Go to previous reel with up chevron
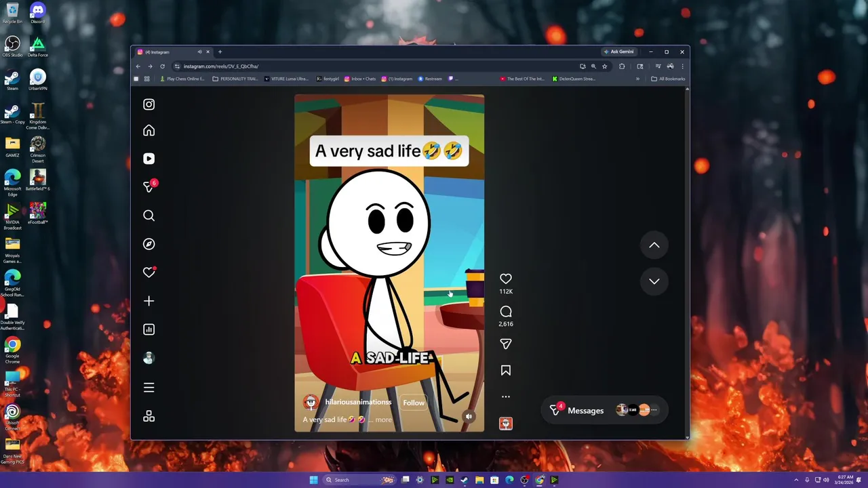Viewport: 868px width, 488px height. click(654, 245)
